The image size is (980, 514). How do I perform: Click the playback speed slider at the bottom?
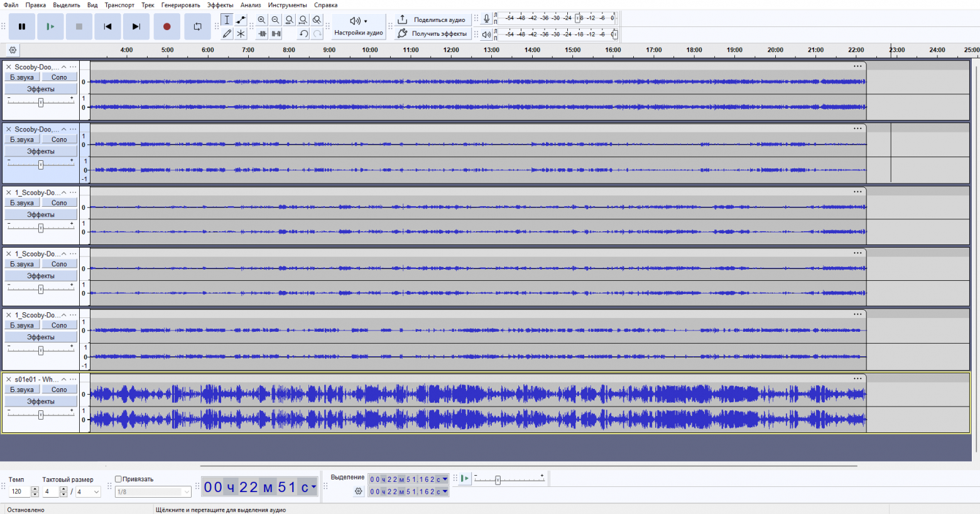point(498,480)
